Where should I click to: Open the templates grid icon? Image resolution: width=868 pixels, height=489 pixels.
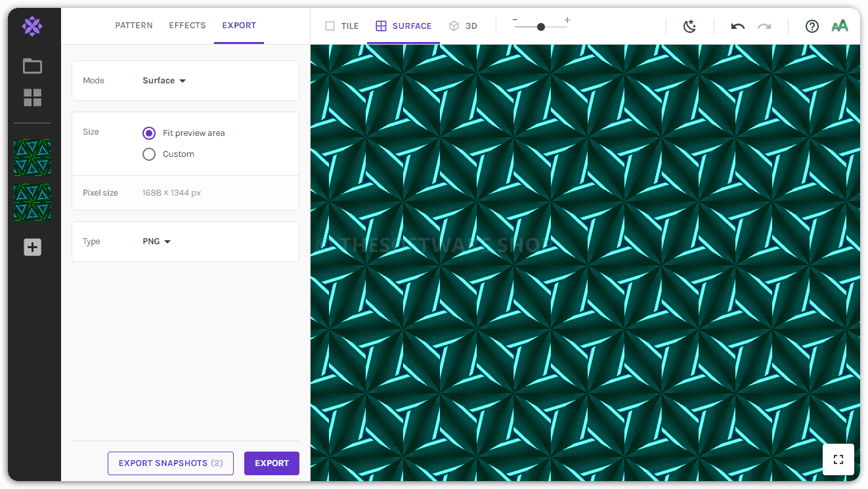(32, 98)
